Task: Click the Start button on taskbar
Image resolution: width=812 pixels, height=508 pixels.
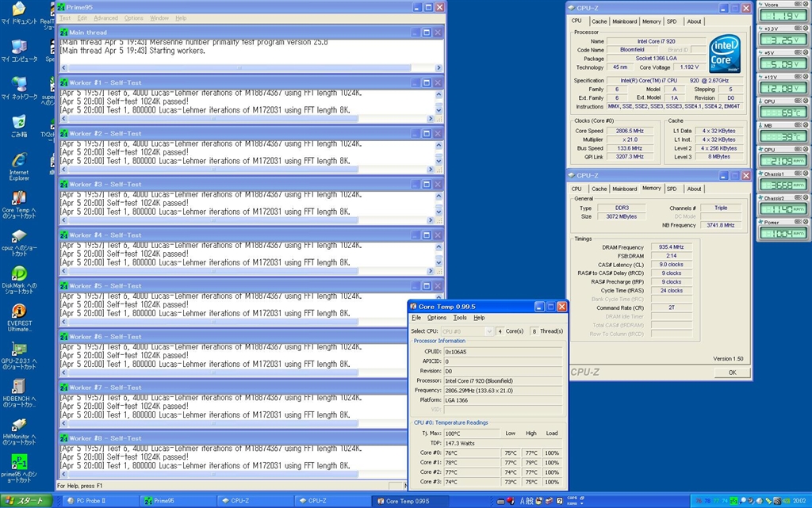Action: (26, 501)
